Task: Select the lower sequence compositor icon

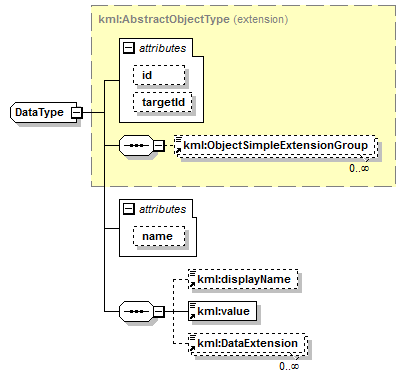Action: click(x=136, y=312)
